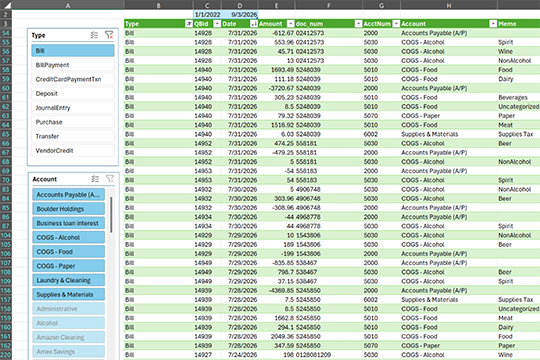Open the QBId column filter dropdown

217,24
